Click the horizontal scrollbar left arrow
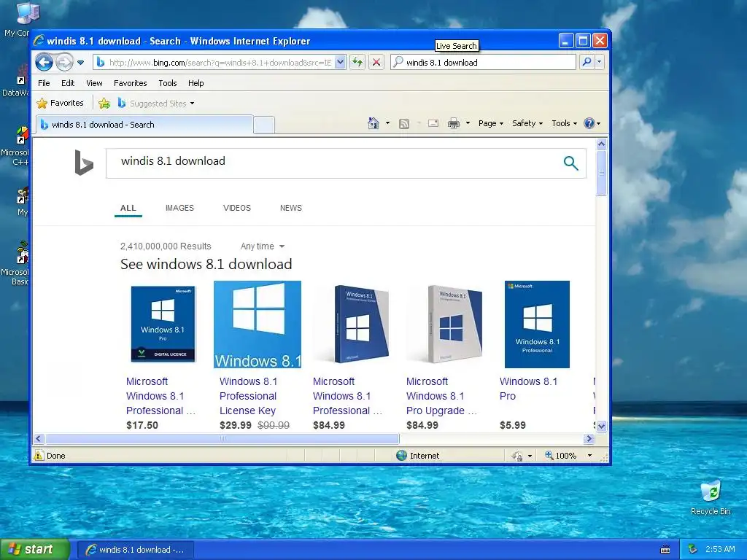The image size is (747, 560). pos(39,438)
